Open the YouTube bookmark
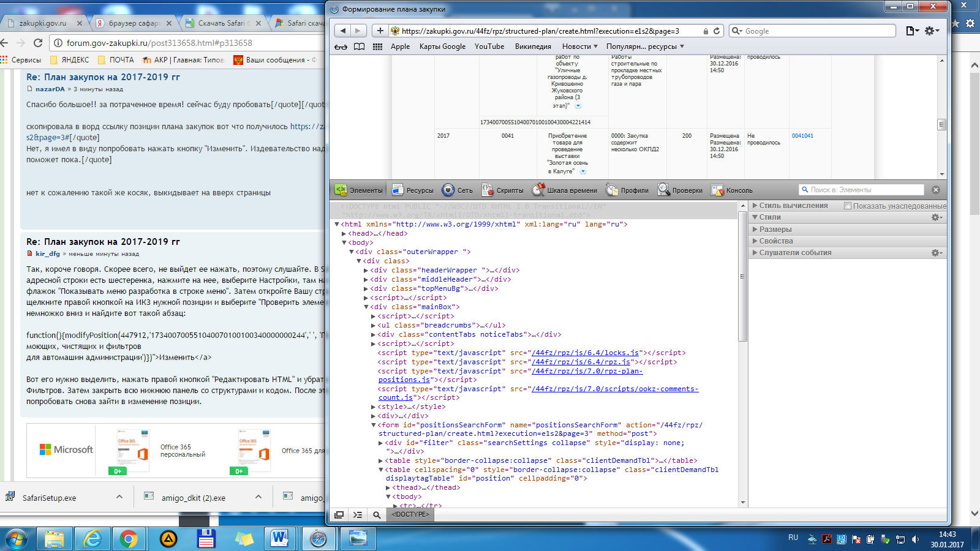980x551 pixels. click(489, 47)
